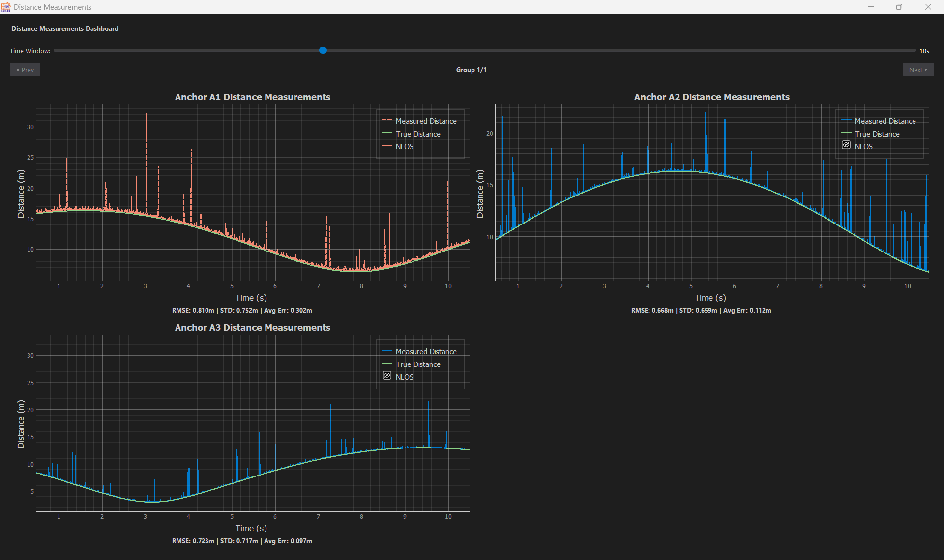Advance to the next group with Next
Image resolution: width=944 pixels, height=560 pixels.
tap(917, 70)
